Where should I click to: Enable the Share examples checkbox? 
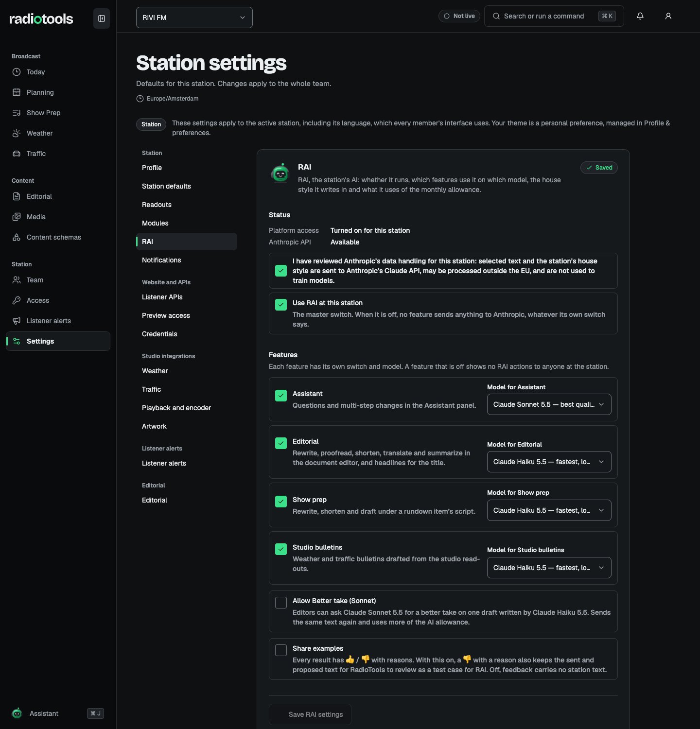[x=281, y=650]
